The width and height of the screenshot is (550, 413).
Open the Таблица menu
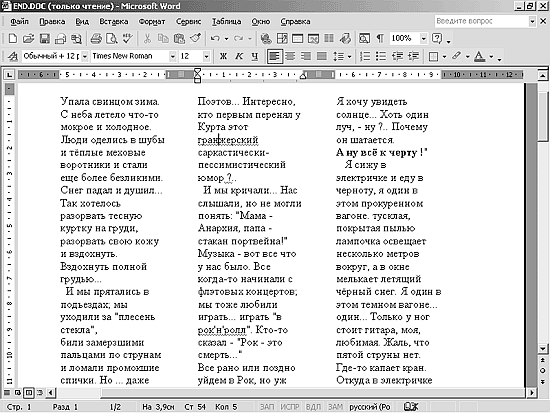click(x=226, y=22)
